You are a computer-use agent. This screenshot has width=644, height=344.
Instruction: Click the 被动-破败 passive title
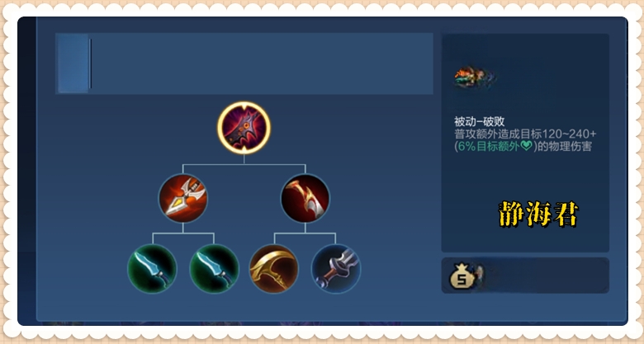(479, 121)
